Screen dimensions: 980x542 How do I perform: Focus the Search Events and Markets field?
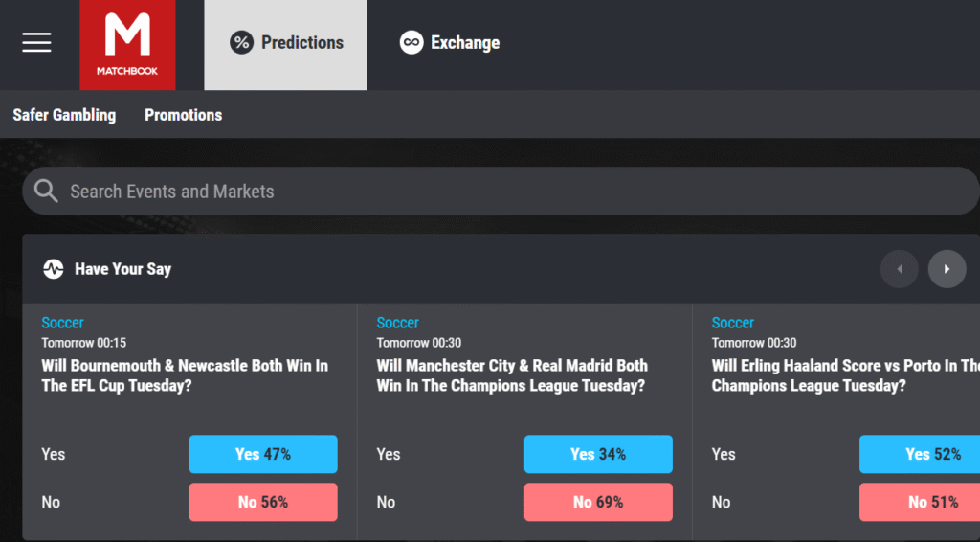(x=501, y=191)
